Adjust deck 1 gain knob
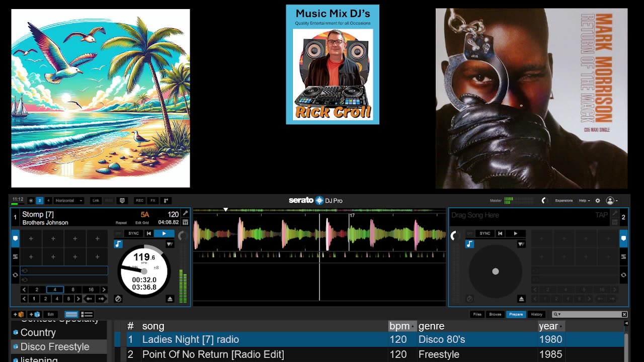 pos(183,236)
